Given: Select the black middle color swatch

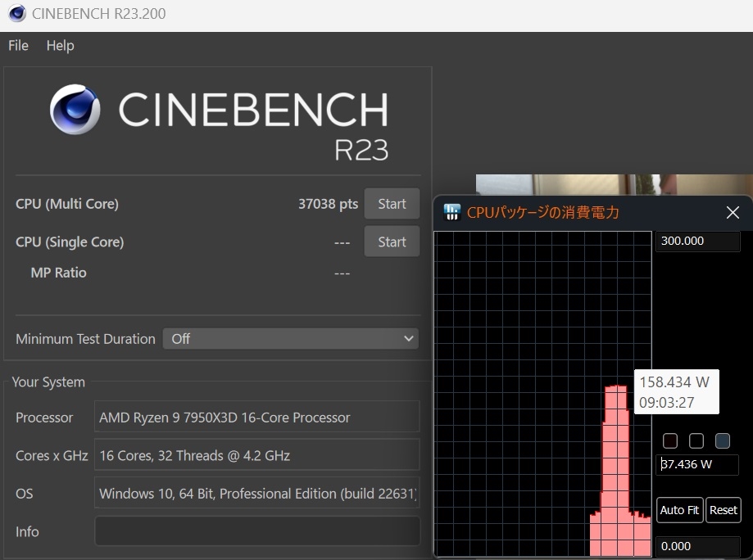Looking at the screenshot, I should click(x=696, y=440).
